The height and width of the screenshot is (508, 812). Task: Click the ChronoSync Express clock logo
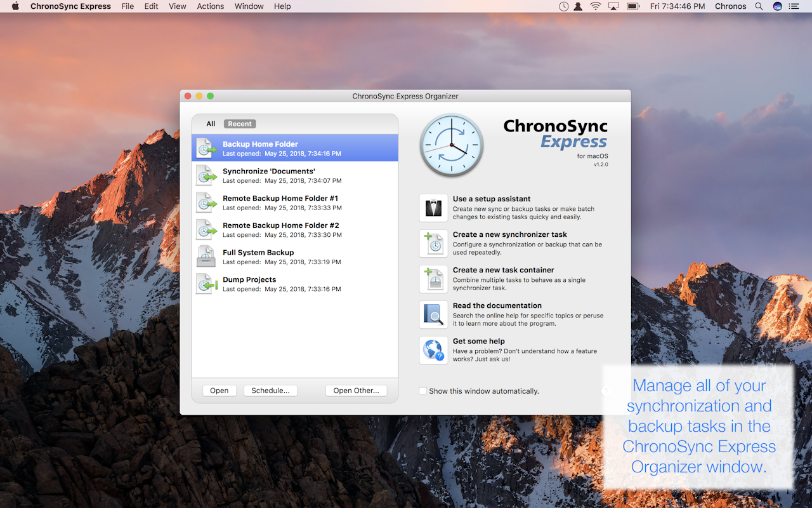[x=451, y=145]
